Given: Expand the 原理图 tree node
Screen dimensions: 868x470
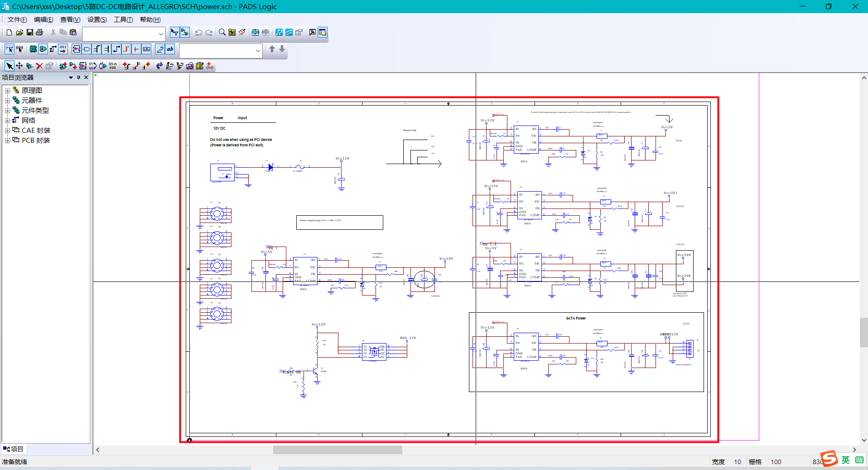Looking at the screenshot, I should (7, 91).
